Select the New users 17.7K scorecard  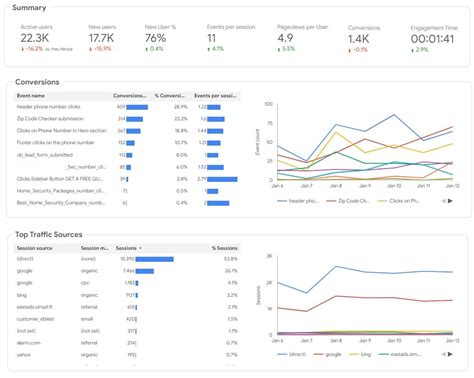point(102,38)
